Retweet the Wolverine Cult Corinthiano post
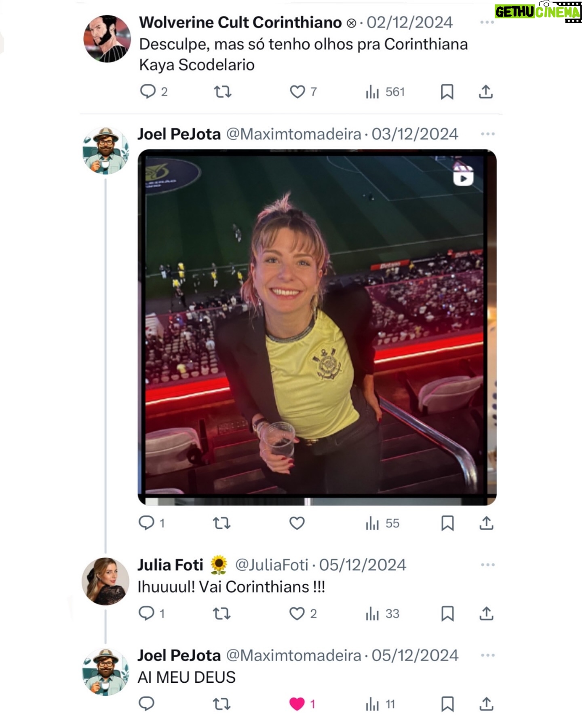 pos(222,92)
